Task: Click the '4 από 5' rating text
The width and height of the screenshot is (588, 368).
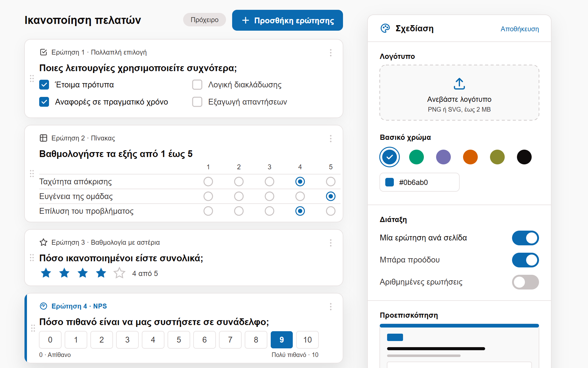Action: point(145,274)
